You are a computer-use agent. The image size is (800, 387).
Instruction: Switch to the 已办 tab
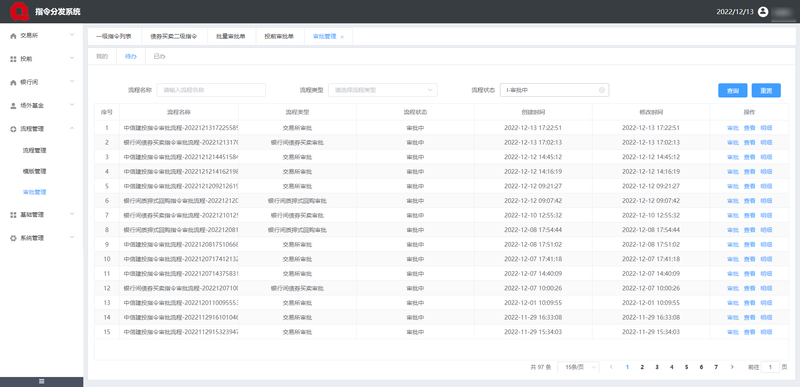(x=160, y=57)
